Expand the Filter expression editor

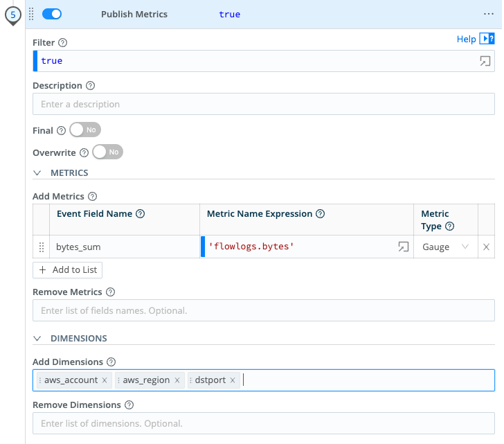tap(485, 61)
